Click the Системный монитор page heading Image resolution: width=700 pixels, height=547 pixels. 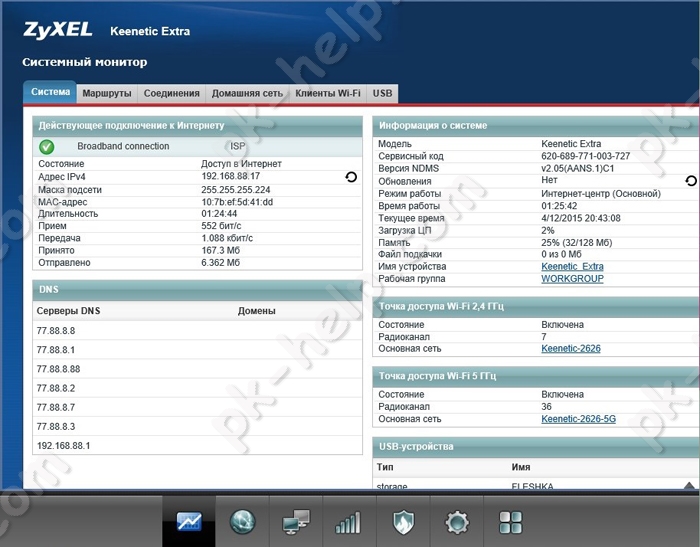point(85,62)
